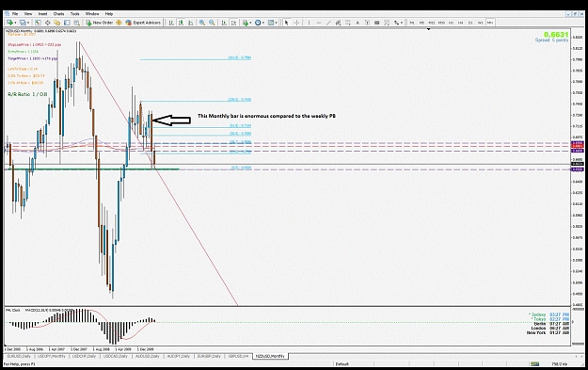
Task: Click the New Order button
Action: coord(100,23)
